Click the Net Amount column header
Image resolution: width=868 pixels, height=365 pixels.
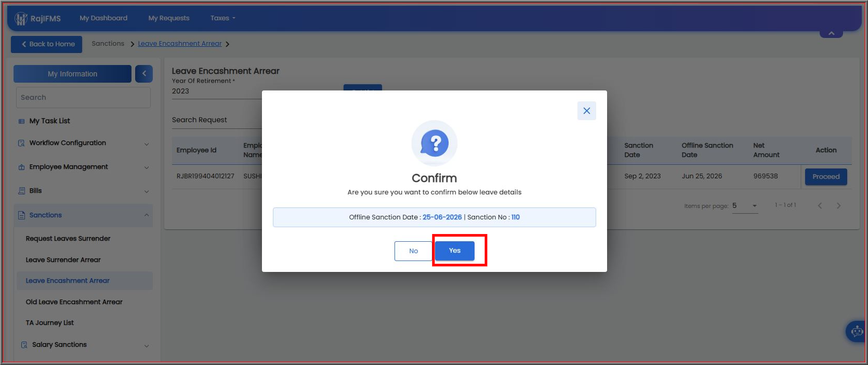[x=766, y=150]
